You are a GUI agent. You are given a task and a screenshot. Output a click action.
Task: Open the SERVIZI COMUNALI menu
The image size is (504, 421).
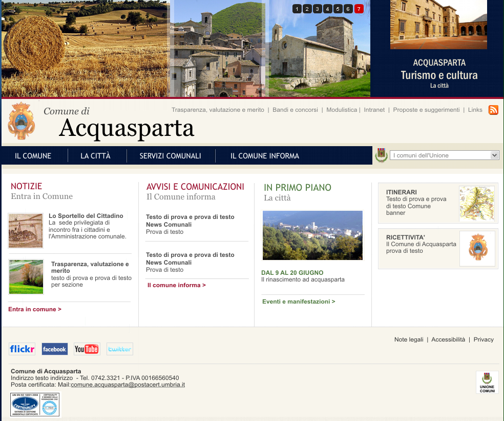coord(170,156)
